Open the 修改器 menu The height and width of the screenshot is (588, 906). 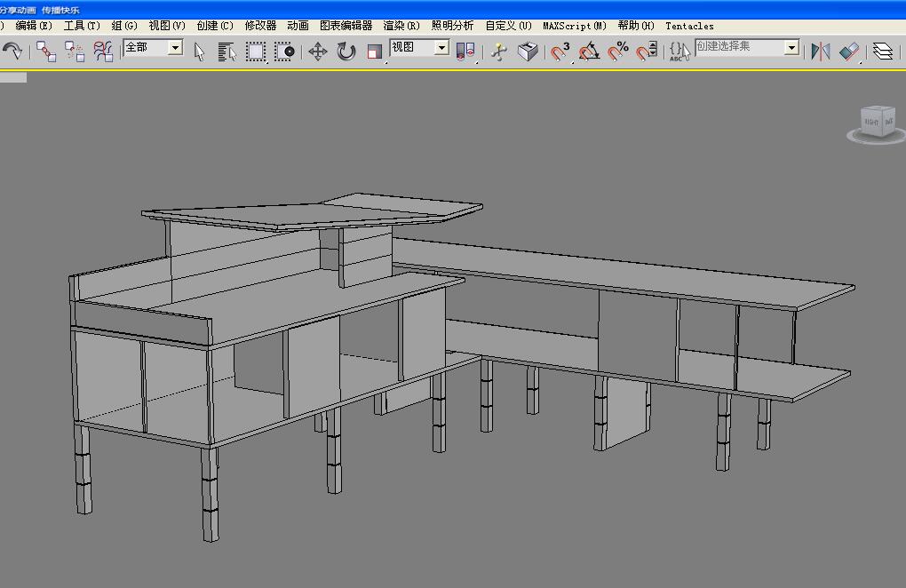260,26
